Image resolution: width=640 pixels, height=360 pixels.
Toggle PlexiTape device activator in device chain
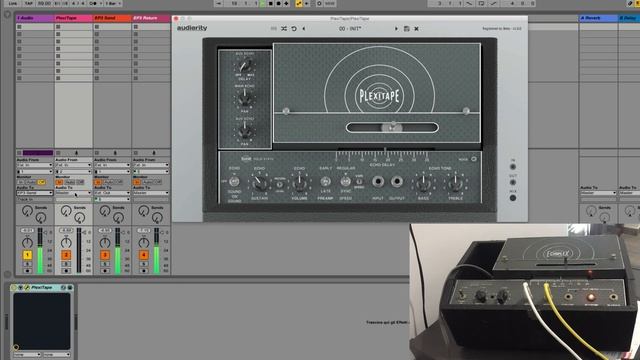click(x=14, y=287)
